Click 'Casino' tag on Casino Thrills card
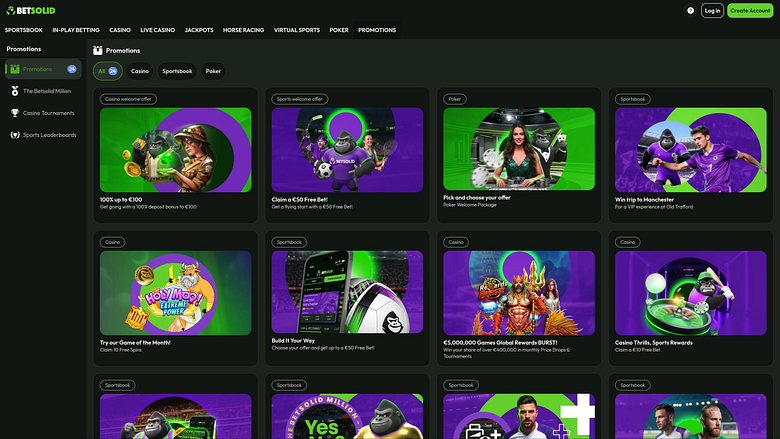Viewport: 780px width, 439px height. [627, 242]
